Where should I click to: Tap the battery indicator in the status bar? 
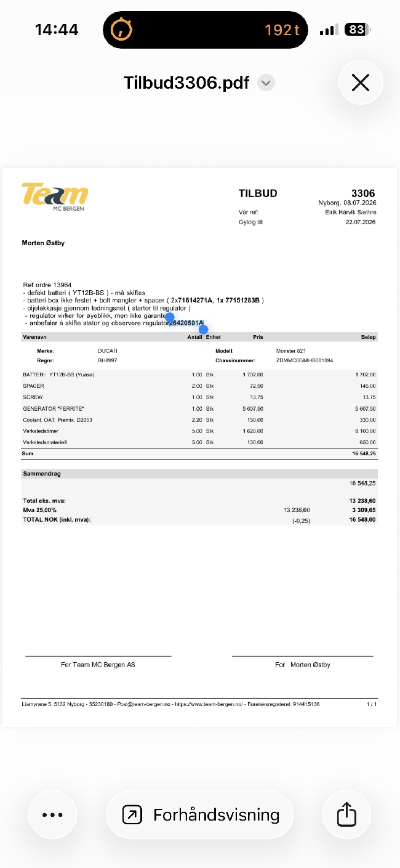tap(357, 30)
